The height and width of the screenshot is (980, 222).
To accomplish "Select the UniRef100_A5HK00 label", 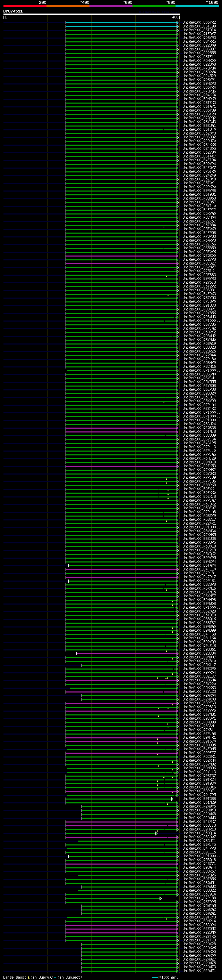I will 199,60.
